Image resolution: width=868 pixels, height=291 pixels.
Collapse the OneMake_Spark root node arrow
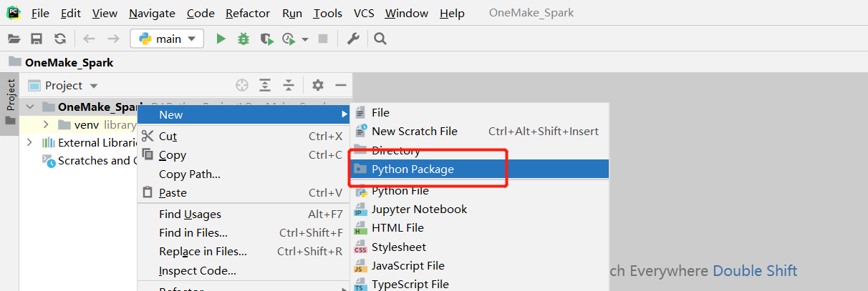coord(30,107)
